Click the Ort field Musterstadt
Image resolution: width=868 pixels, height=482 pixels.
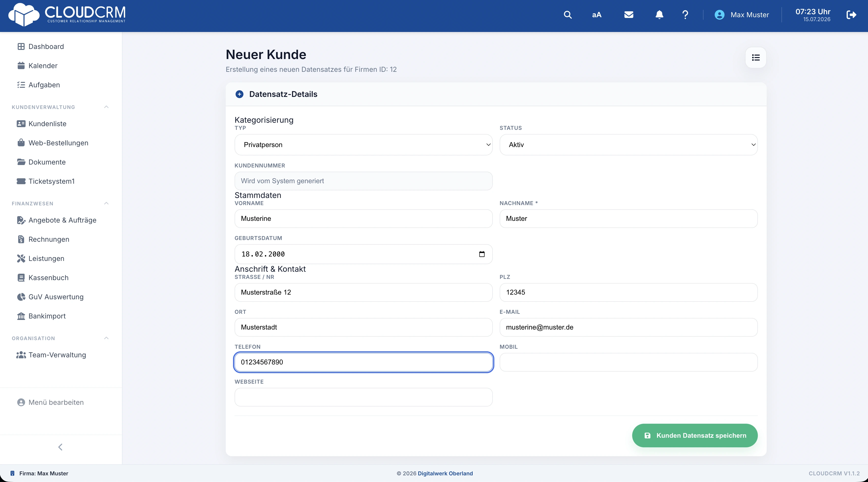click(363, 327)
